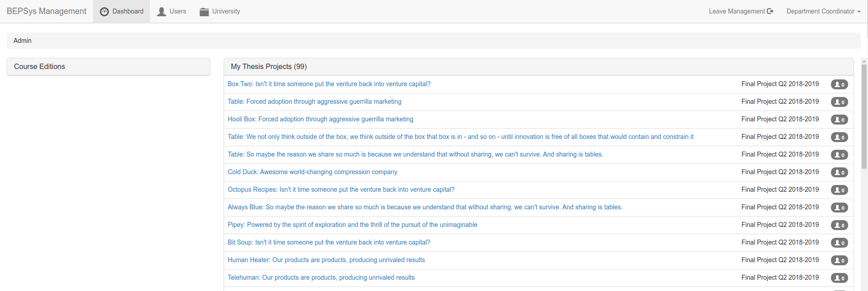Click the user count badge for Cold Duck
The height and width of the screenshot is (291, 868).
(840, 172)
